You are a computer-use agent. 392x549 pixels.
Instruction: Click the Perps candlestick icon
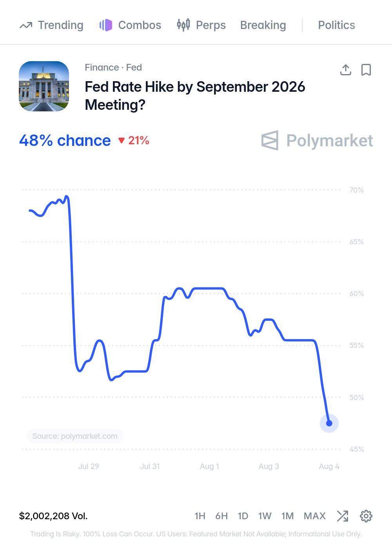(x=183, y=25)
